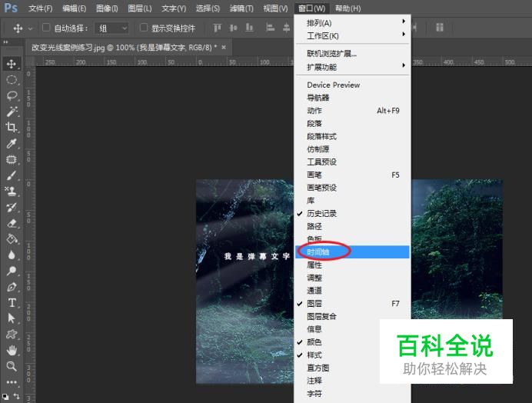Select the Clone Stamp tool
Viewport: 532px width, 403px height.
pos(12,192)
